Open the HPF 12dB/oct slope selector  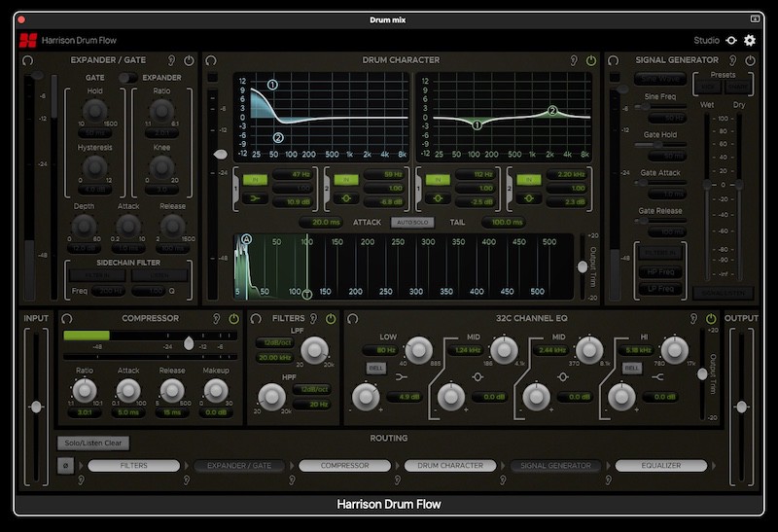click(x=312, y=389)
